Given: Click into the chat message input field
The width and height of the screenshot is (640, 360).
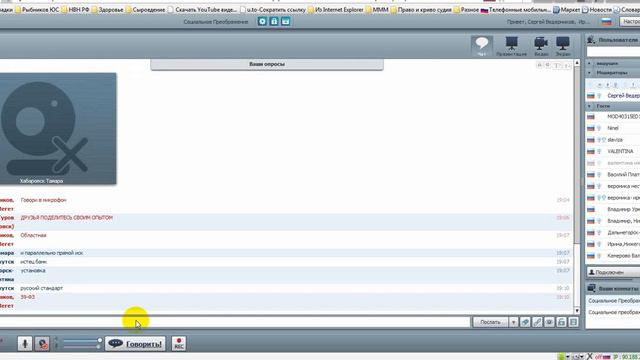Looking at the screenshot, I should pos(235,322).
